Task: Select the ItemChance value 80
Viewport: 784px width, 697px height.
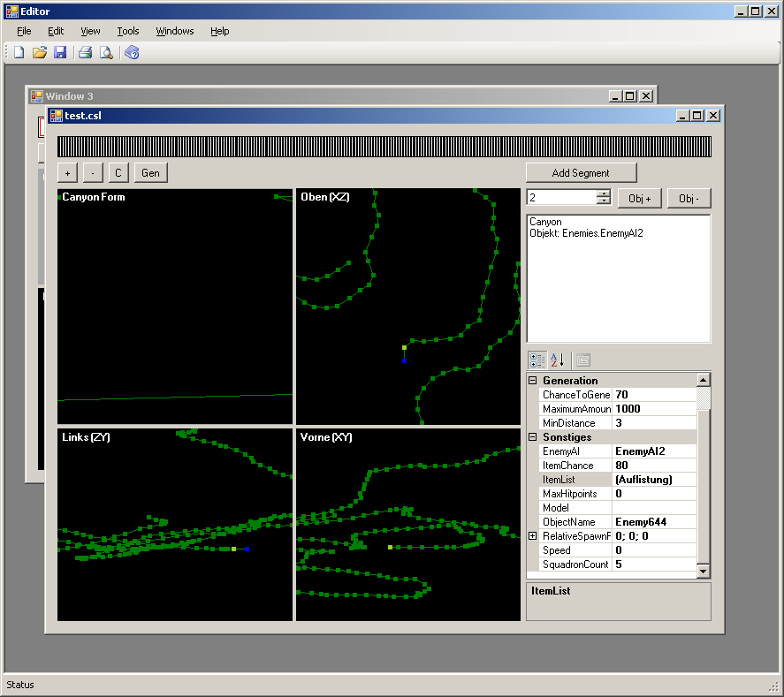Action: [654, 466]
